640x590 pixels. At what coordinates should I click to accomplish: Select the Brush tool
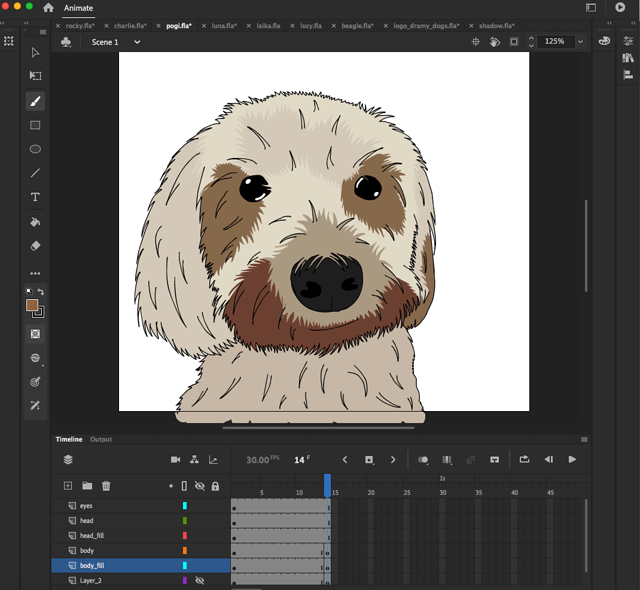(36, 101)
